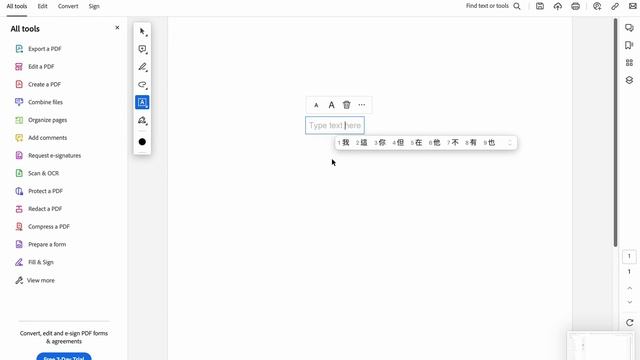Viewport: 640px width, 360px height.
Task: Activate the Add text tool
Action: (x=142, y=102)
